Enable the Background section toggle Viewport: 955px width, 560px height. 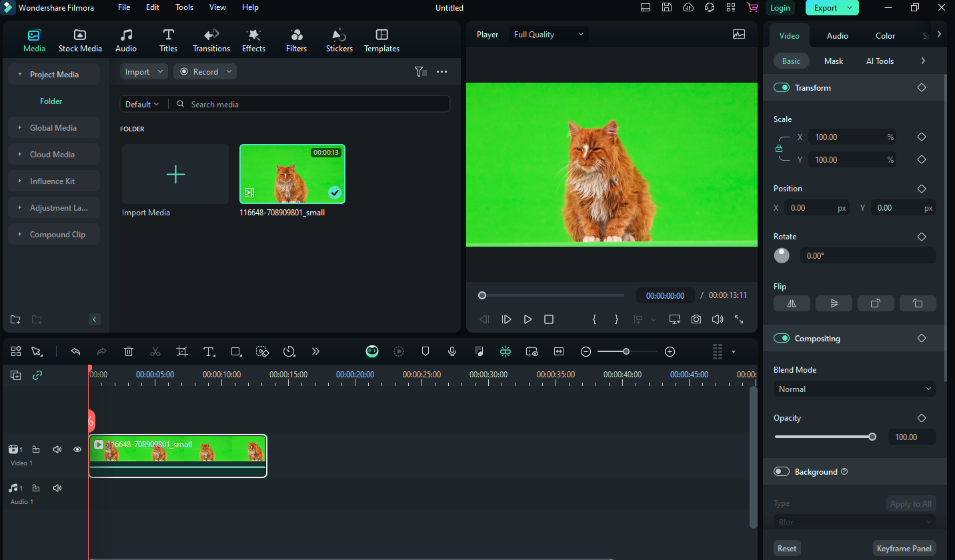click(781, 471)
